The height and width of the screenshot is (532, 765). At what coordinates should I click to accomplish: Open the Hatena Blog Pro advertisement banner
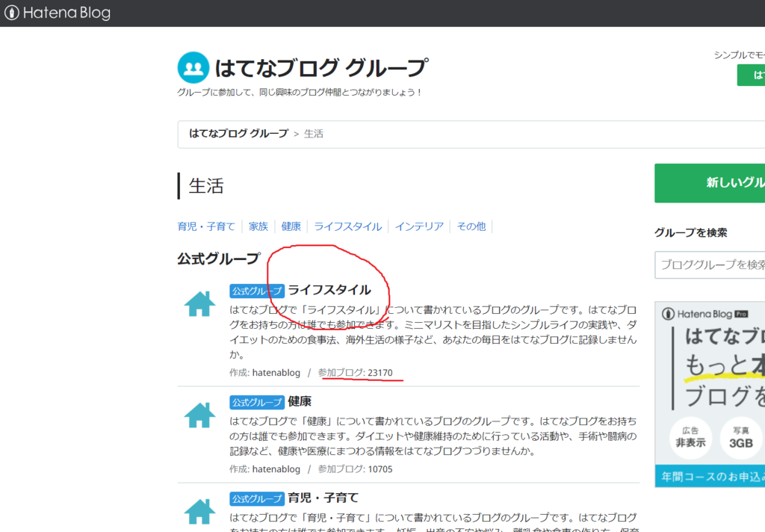coord(710,395)
